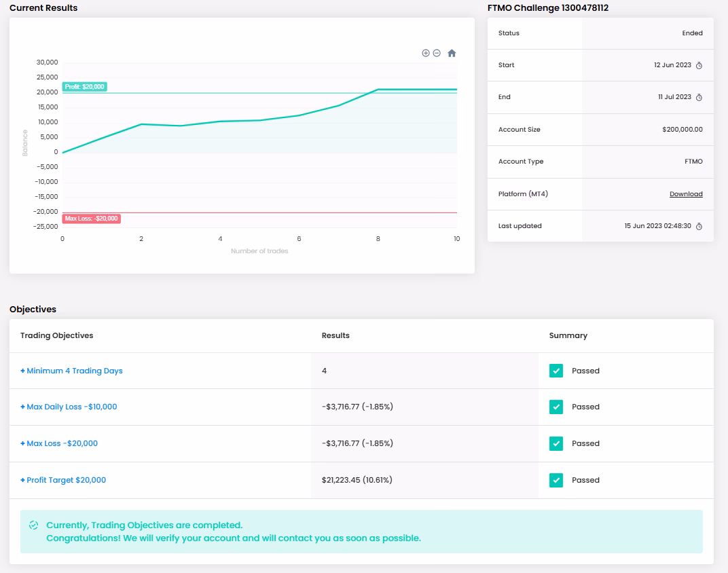Toggle the Max Loss passed checkbox
Viewport: 728px width, 573px height.
556,443
